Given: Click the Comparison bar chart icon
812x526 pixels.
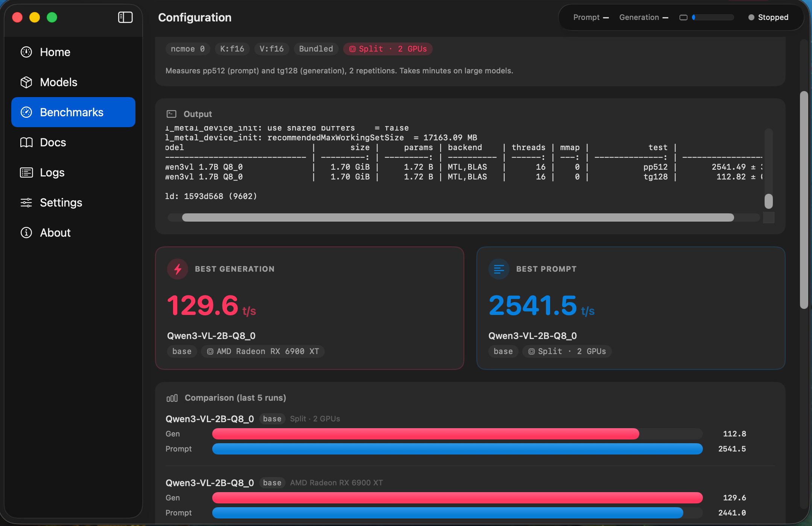Looking at the screenshot, I should (172, 398).
